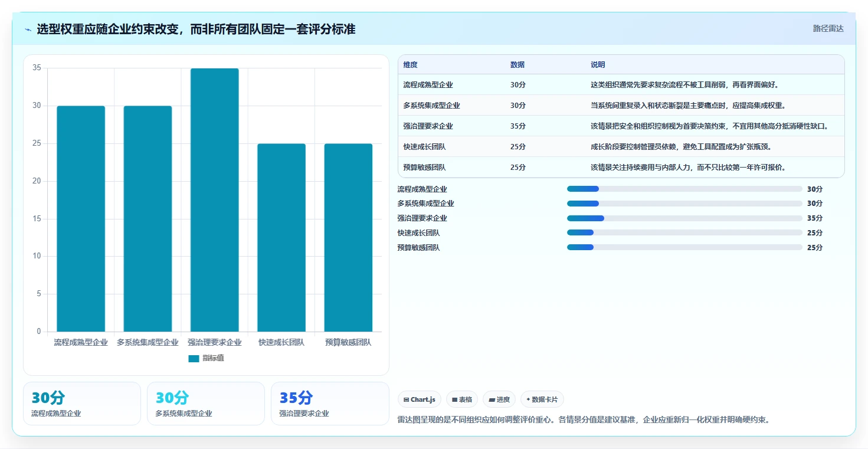Click the 流程成熟型企业 x-axis label
Screen dimensions: 868x449
tap(81, 342)
